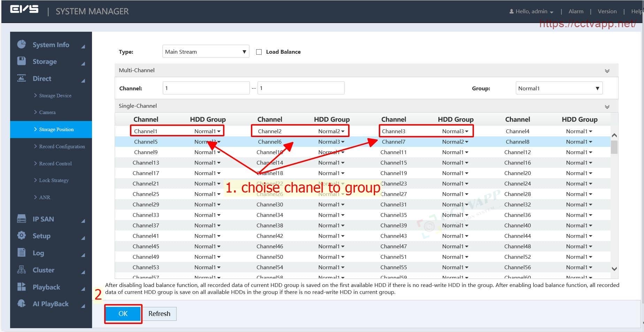Collapse the Single-Channel section
The width and height of the screenshot is (644, 332).
point(607,107)
